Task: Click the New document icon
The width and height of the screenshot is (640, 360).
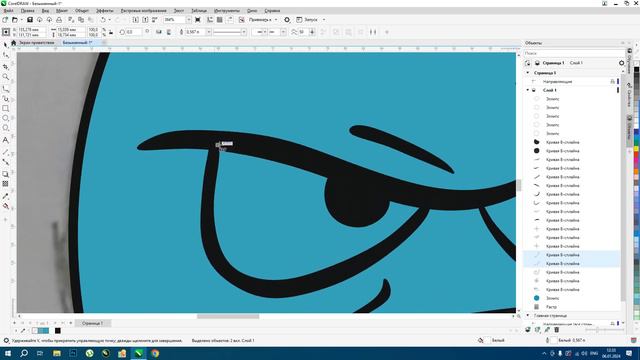Action: (x=5, y=20)
